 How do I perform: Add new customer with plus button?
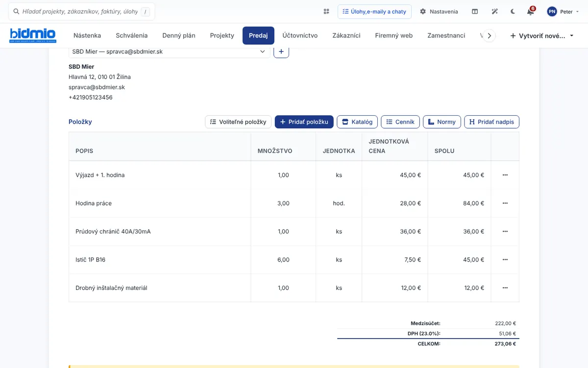(281, 52)
